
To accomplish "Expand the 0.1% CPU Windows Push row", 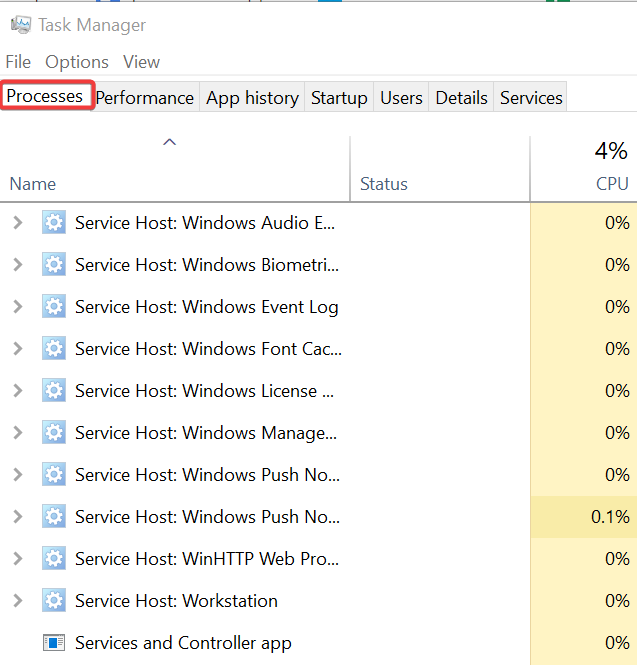I will pos(17,517).
